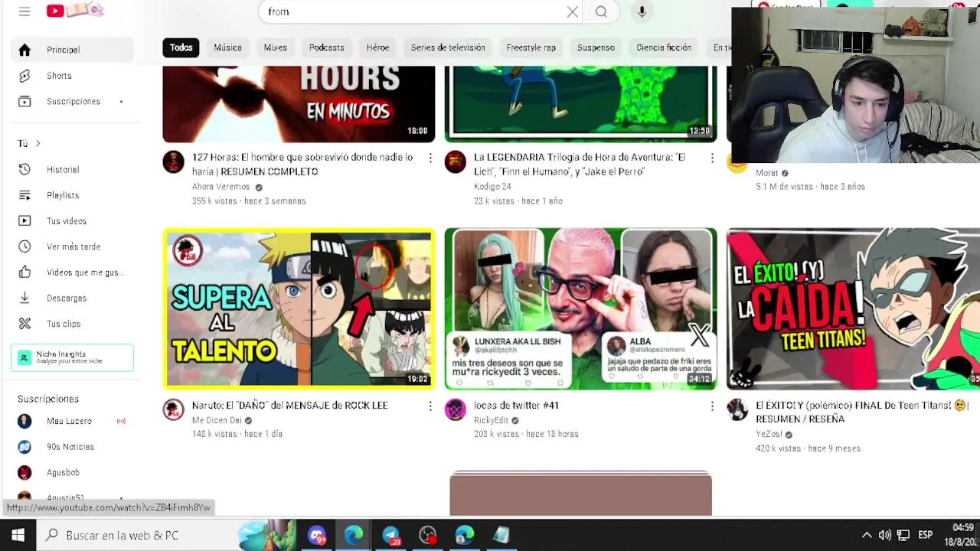Select Series de televisión chip

coord(448,47)
